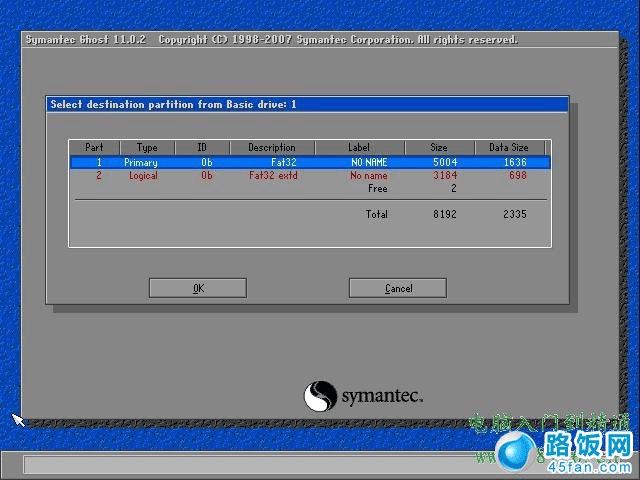Click the Data Size column header

point(509,147)
